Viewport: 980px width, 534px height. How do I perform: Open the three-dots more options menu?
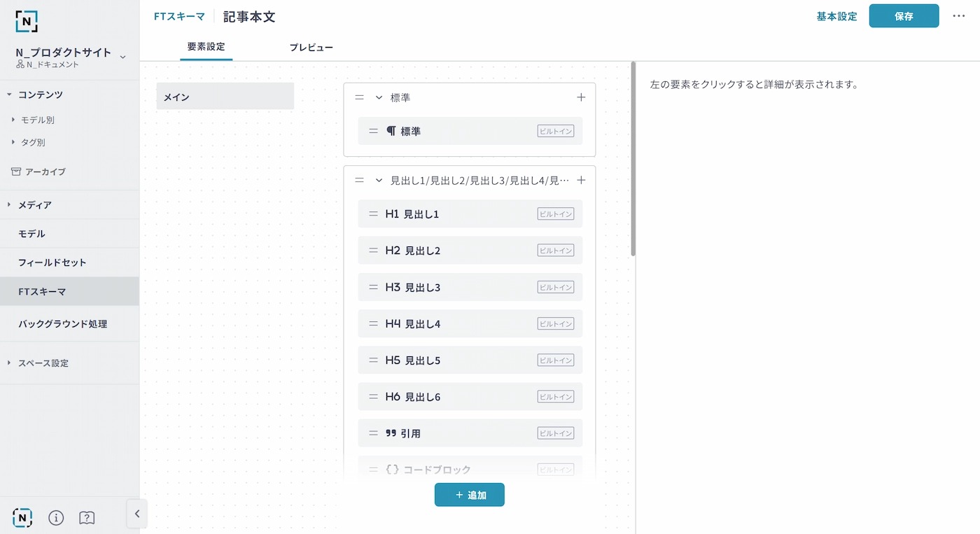tap(958, 16)
